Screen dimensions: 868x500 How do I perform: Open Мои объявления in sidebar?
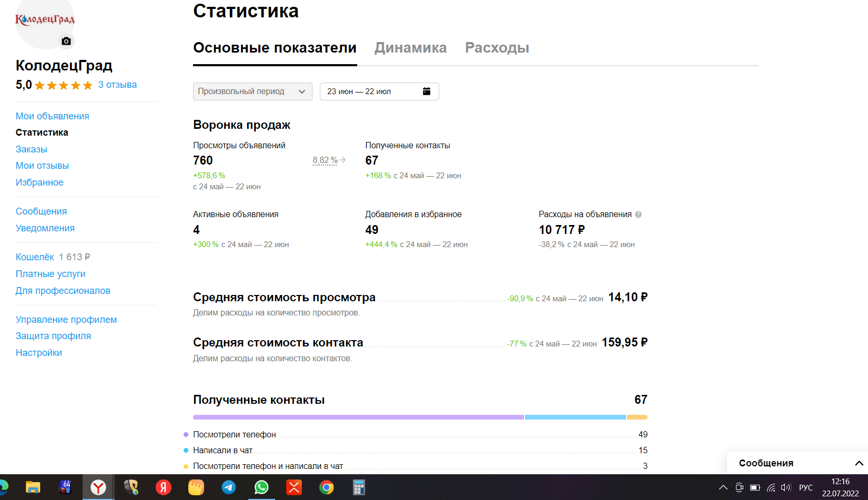click(52, 116)
